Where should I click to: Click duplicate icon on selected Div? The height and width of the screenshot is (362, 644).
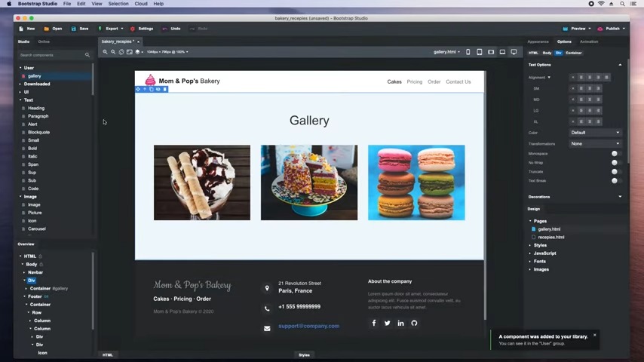tap(151, 89)
